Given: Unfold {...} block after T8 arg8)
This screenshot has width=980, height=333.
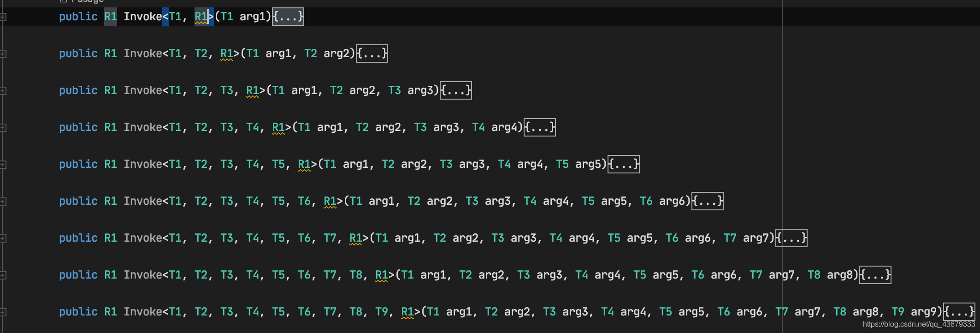Looking at the screenshot, I should [875, 275].
